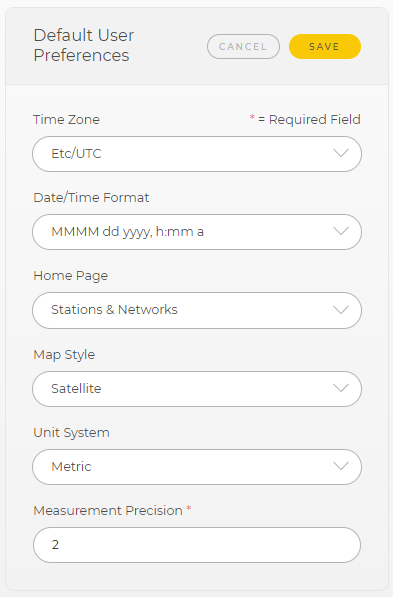393x597 pixels.
Task: Click the Default User Preferences heading
Action: pyautogui.click(x=83, y=45)
